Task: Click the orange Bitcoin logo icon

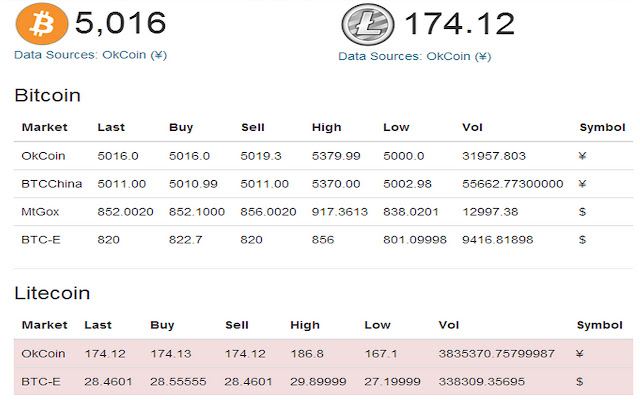Action: [42, 24]
